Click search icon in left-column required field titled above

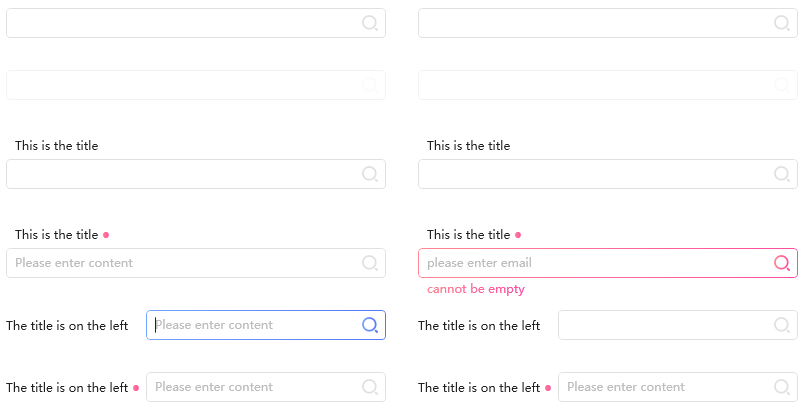370,263
